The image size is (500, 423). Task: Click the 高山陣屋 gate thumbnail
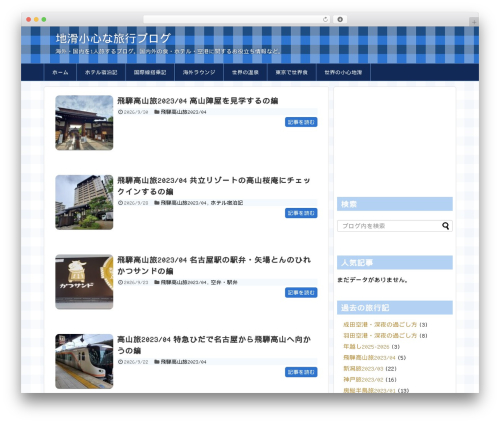click(84, 123)
